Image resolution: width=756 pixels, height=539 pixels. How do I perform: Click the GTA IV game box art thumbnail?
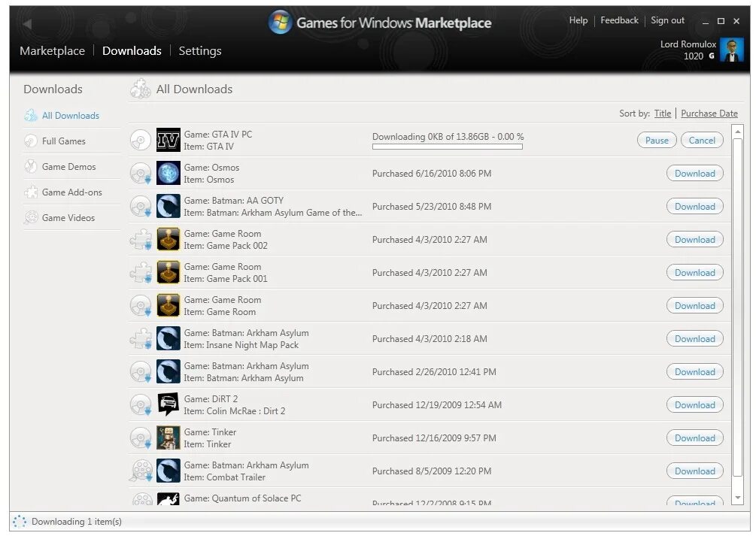(x=169, y=139)
